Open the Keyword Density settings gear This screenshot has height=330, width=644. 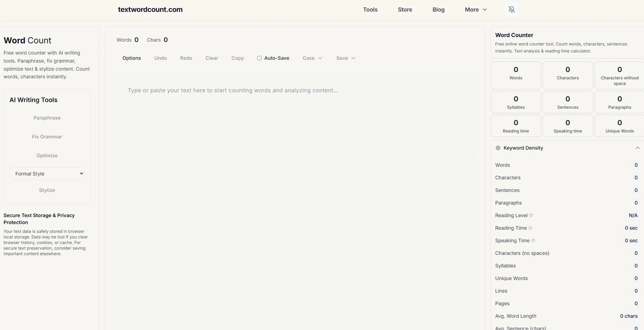pos(497,148)
